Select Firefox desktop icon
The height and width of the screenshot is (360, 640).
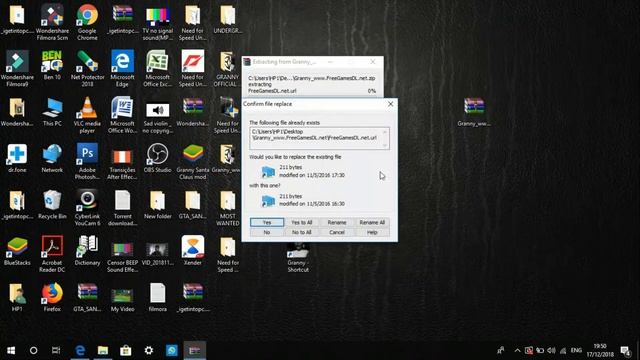(x=52, y=298)
